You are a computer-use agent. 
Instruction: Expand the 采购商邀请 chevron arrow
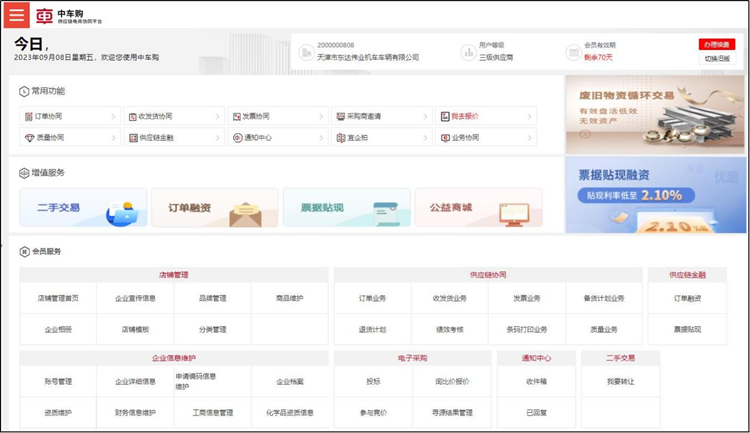tap(426, 117)
